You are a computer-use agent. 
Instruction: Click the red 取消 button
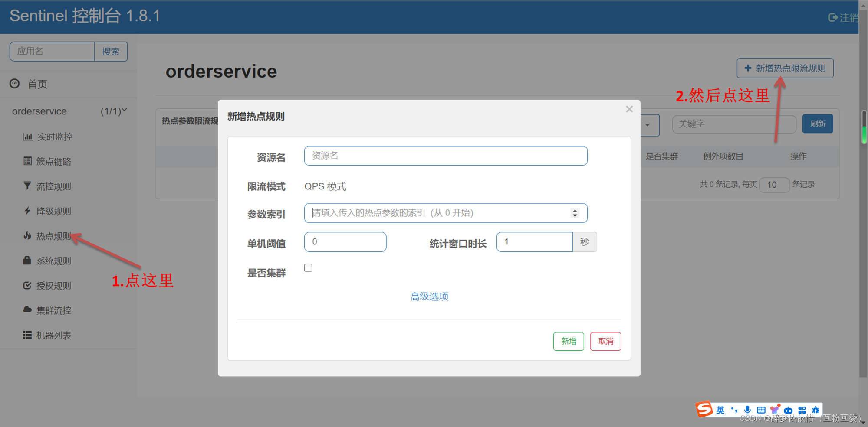point(606,341)
